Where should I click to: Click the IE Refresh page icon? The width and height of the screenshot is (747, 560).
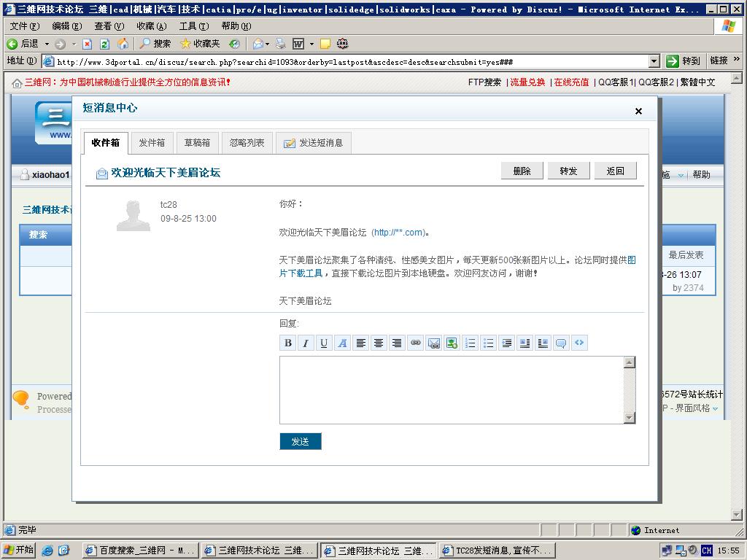pos(105,44)
